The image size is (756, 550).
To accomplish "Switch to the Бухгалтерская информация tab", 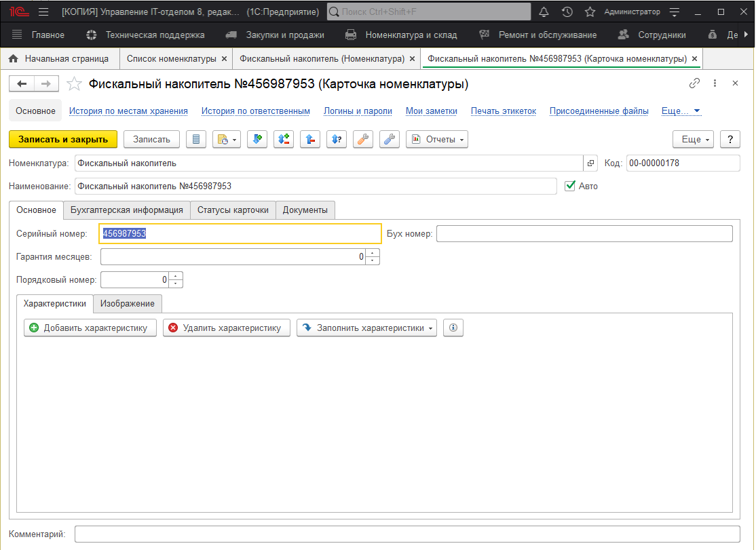I will pyautogui.click(x=127, y=210).
